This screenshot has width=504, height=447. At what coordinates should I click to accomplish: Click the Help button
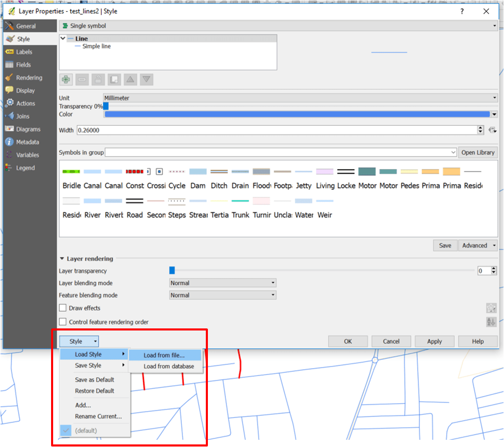[x=478, y=341]
